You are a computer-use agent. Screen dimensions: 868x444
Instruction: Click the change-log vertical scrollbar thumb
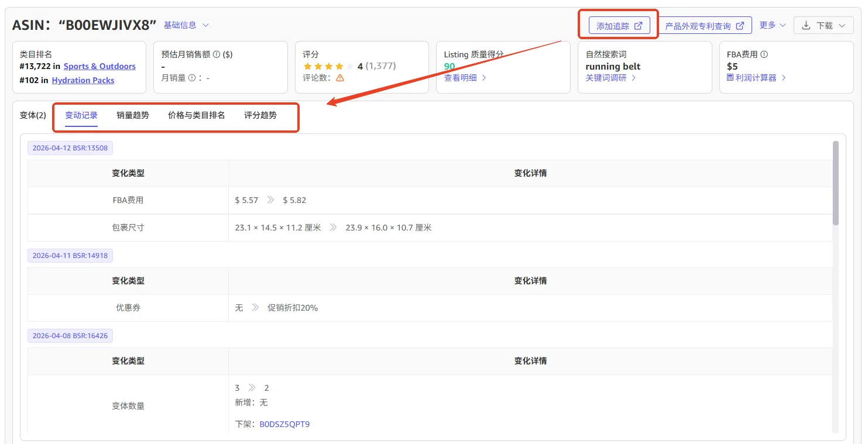click(836, 183)
